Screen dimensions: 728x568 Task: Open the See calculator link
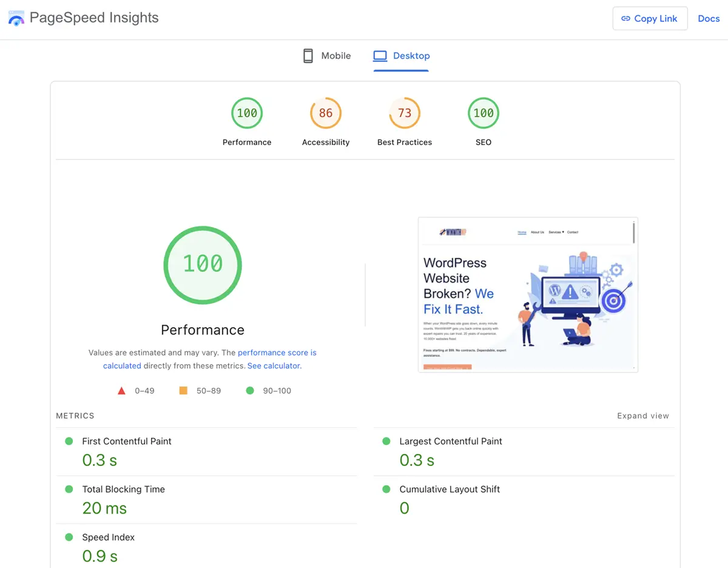coord(274,366)
